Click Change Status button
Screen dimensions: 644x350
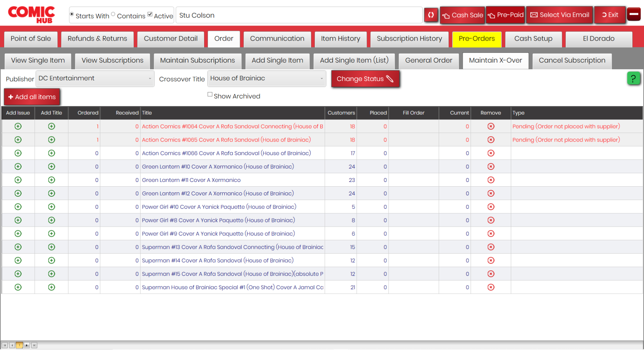pos(365,79)
